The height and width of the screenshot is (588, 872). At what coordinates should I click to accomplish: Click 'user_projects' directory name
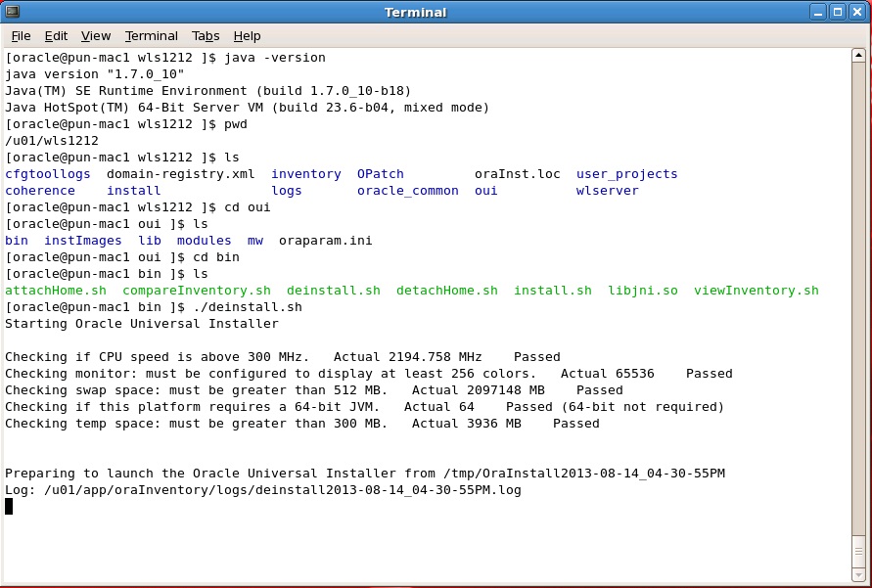(626, 174)
